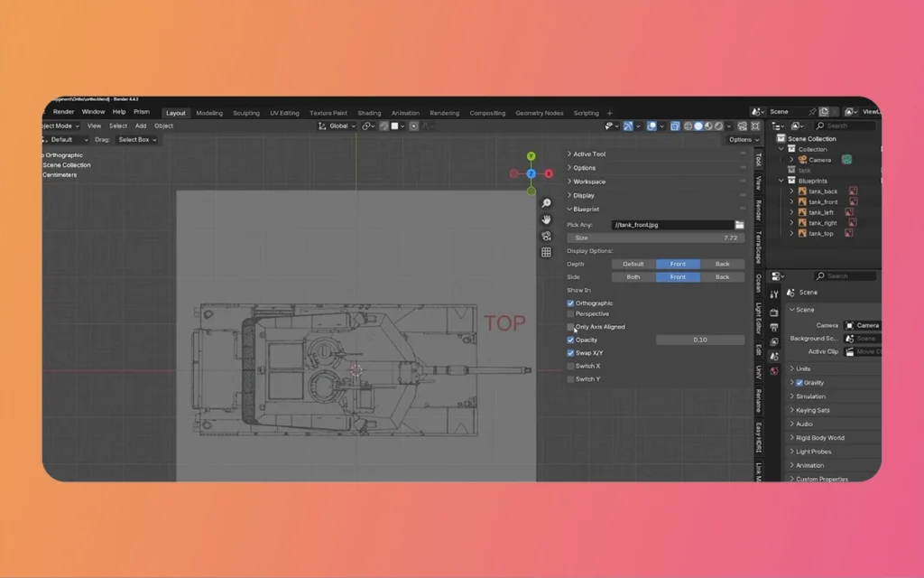Toggle X-ray icon in viewport header
This screenshot has height=578, width=924.
click(x=675, y=126)
